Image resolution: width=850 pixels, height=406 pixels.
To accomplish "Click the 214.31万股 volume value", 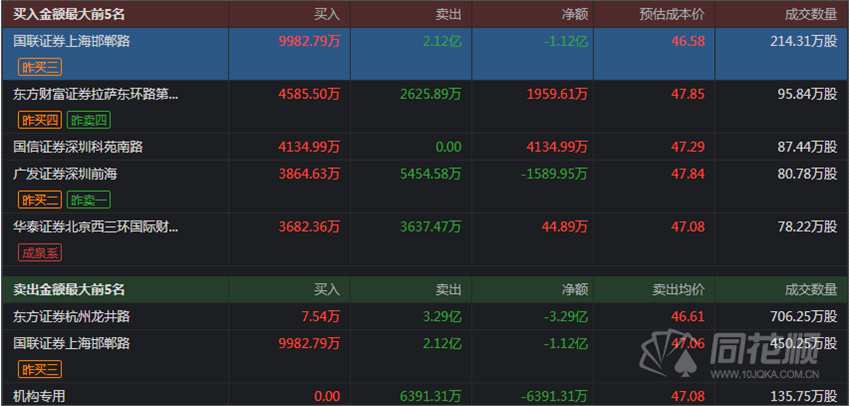I will click(804, 41).
